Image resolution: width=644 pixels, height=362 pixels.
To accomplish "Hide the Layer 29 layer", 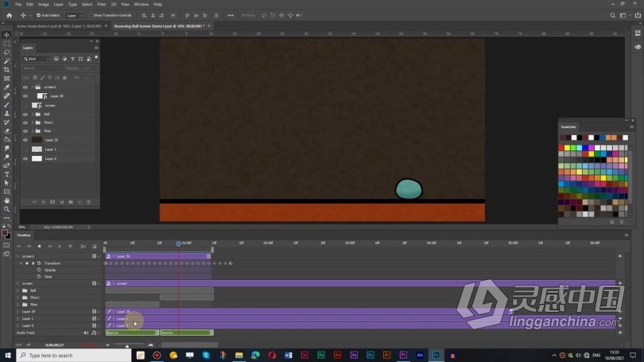I will (x=25, y=140).
